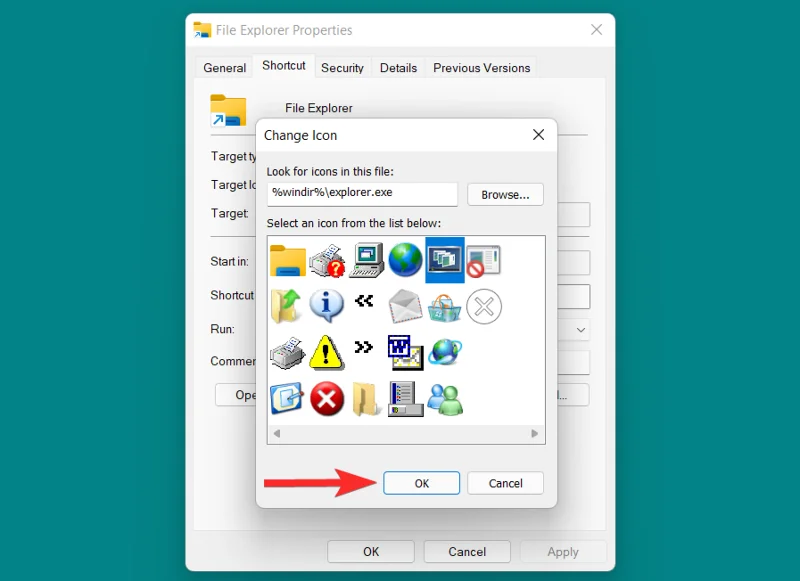
Task: Switch to the Security tab
Action: [x=343, y=67]
